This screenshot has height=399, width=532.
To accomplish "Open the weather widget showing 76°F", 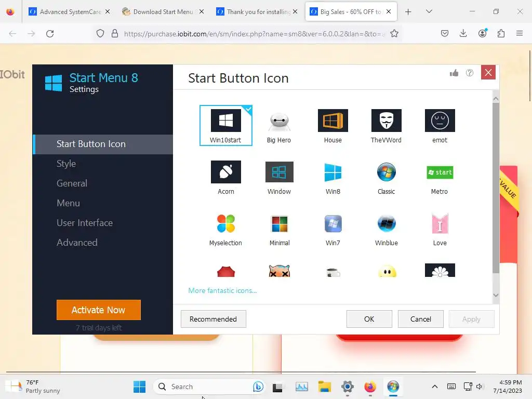I will coord(33,387).
